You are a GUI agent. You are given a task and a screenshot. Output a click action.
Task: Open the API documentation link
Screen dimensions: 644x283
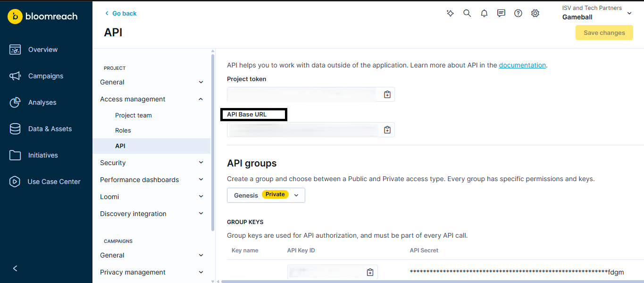click(522, 65)
